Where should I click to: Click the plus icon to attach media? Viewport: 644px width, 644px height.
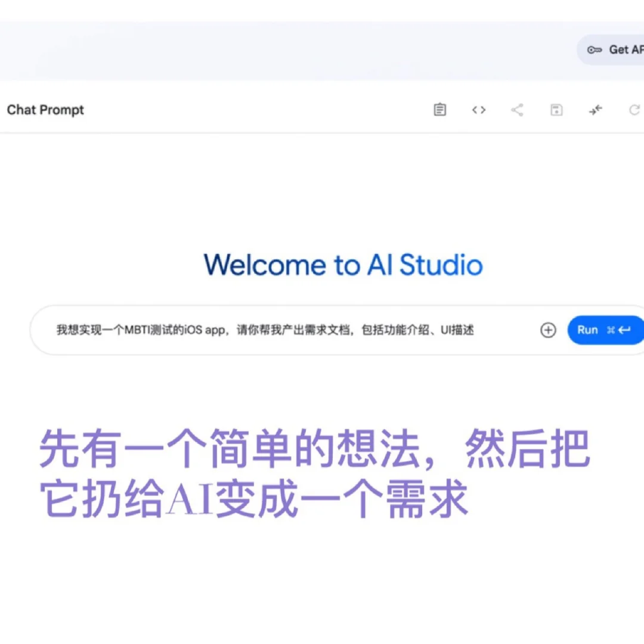pyautogui.click(x=548, y=330)
